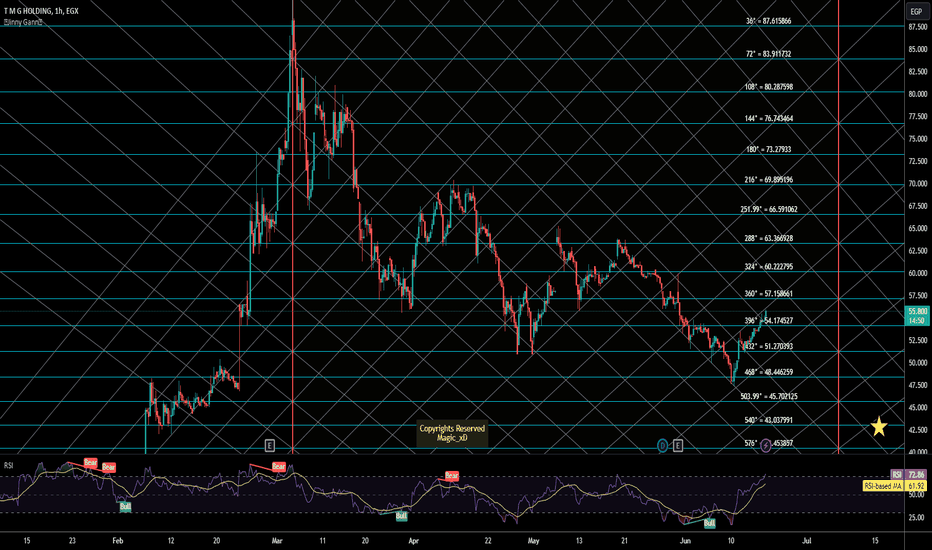Click the Jun label on the time axis

click(x=685, y=541)
